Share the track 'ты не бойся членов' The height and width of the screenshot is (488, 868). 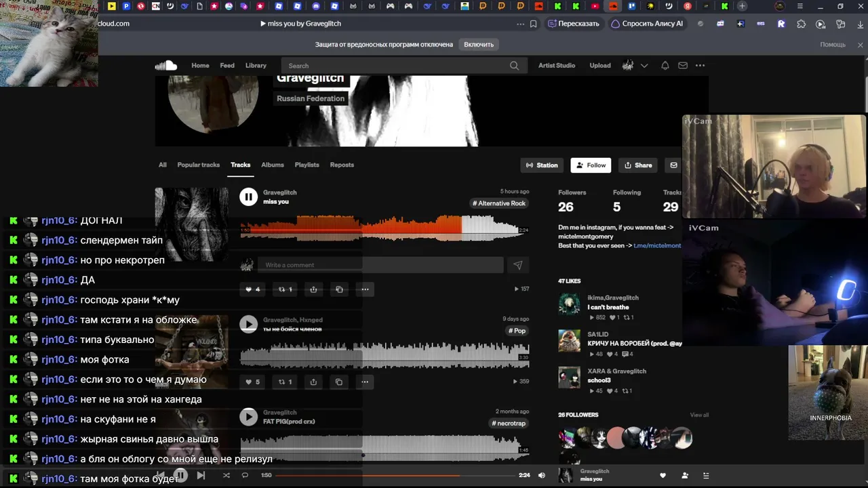coord(313,382)
